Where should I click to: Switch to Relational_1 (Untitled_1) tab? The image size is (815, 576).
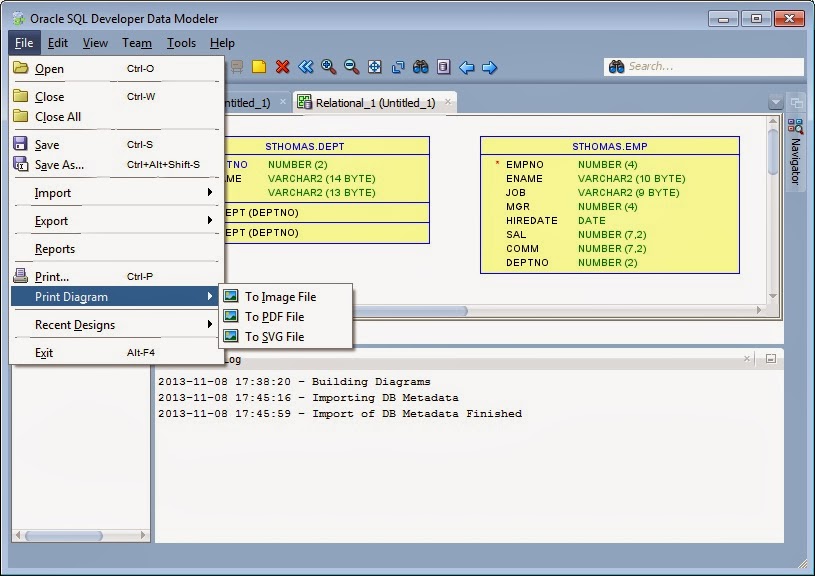coord(375,102)
